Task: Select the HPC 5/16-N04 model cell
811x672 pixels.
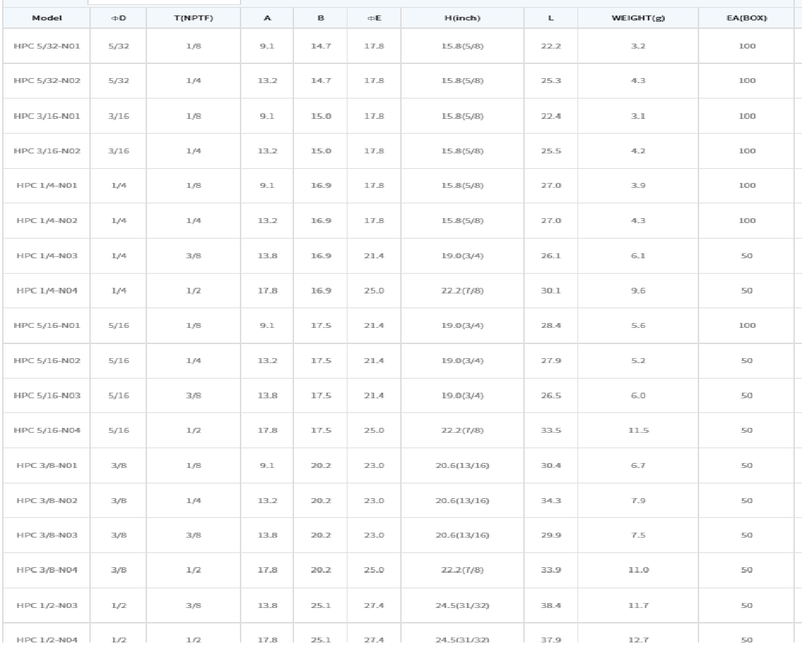Action: (47, 431)
